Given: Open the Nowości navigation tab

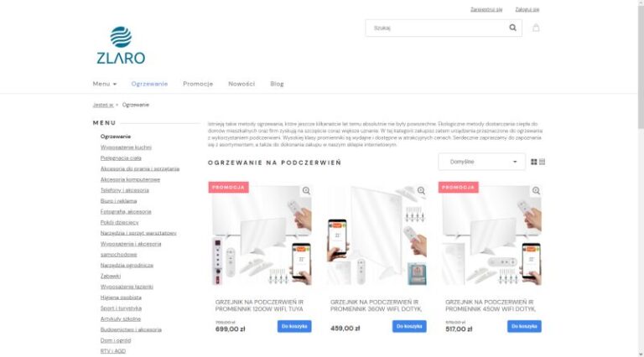Looking at the screenshot, I should click(241, 84).
